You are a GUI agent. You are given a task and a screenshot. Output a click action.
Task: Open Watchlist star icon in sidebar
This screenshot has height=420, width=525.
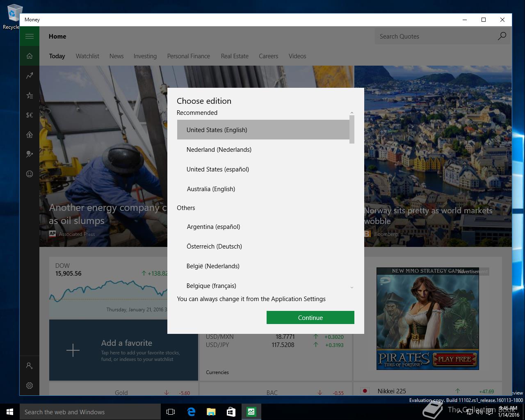[x=30, y=95]
